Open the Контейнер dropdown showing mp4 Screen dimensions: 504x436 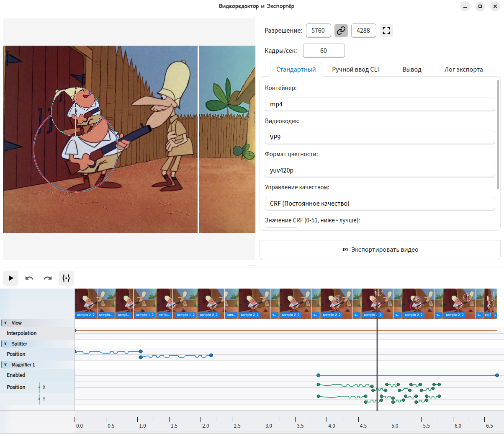380,104
